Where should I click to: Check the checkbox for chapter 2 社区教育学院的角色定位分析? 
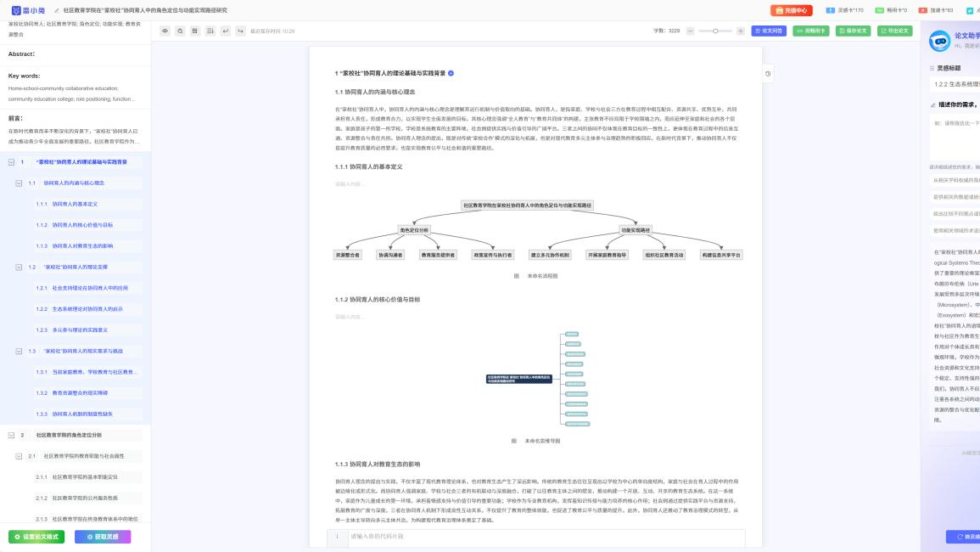[x=10, y=436]
